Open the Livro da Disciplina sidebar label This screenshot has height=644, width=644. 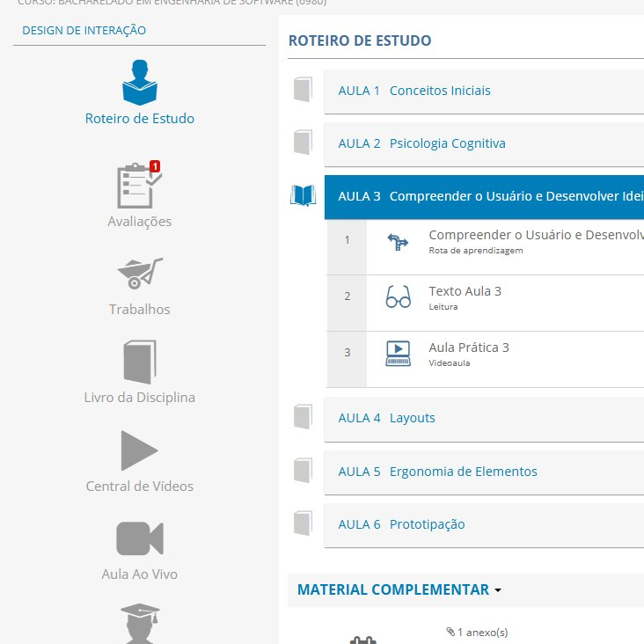140,398
